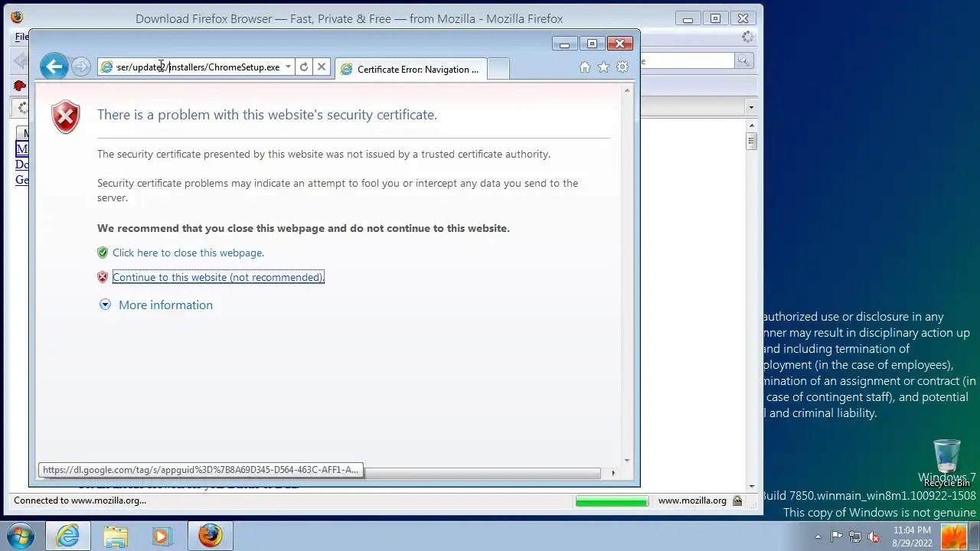This screenshot has width=980, height=551.
Task: Expand the More information section
Action: (105, 305)
